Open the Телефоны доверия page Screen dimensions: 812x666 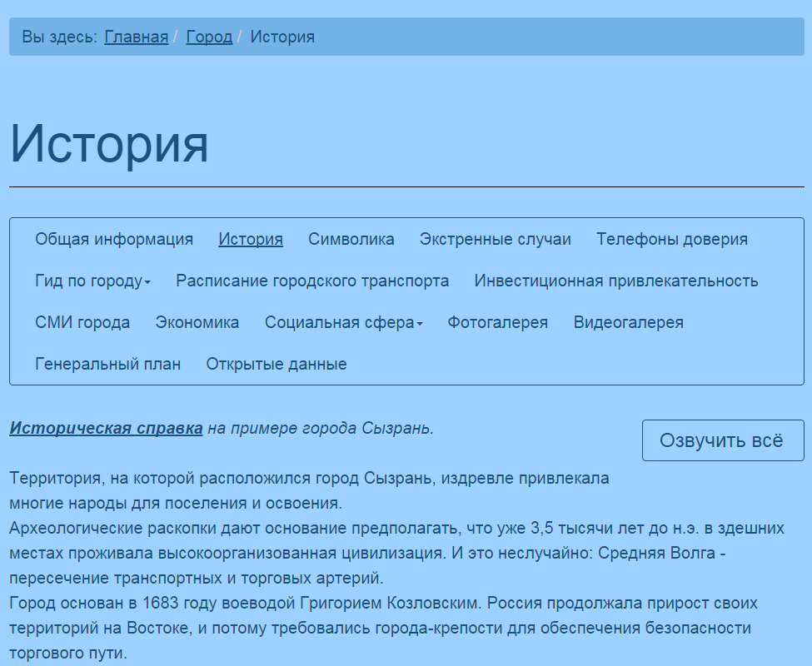(671, 240)
